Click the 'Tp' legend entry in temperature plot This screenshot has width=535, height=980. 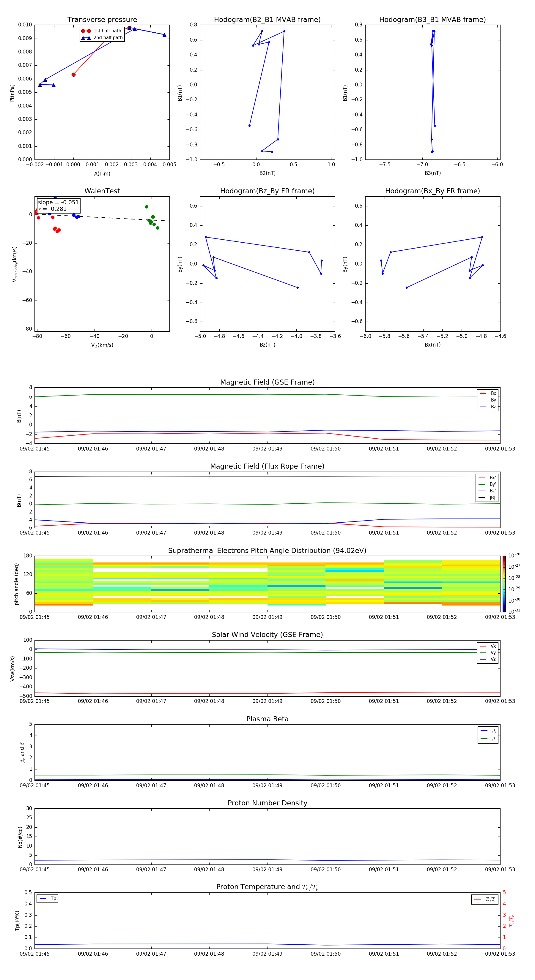point(48,899)
